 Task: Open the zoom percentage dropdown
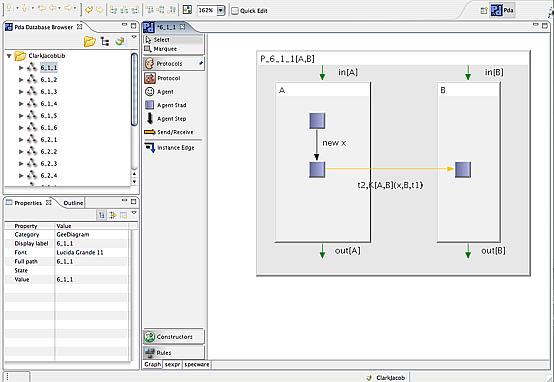(x=220, y=11)
